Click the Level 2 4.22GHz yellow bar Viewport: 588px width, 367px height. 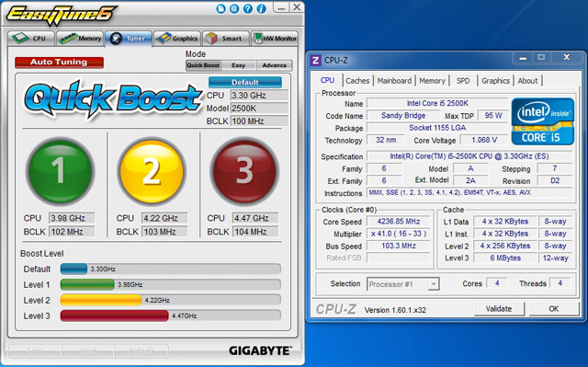(x=170, y=300)
